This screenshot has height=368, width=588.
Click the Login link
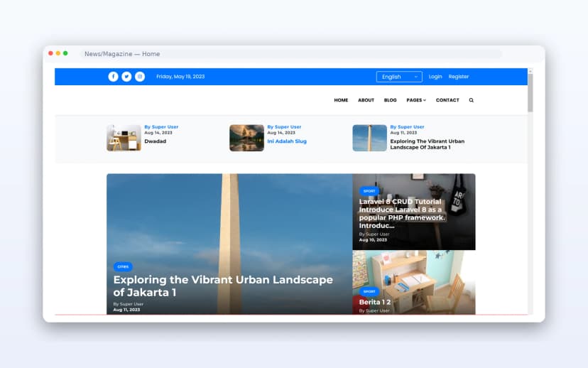[x=435, y=77]
